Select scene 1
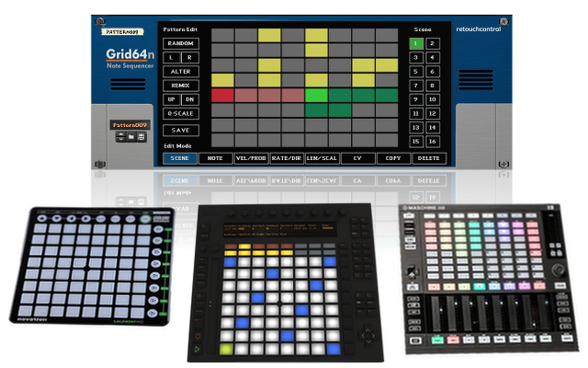 coord(416,43)
